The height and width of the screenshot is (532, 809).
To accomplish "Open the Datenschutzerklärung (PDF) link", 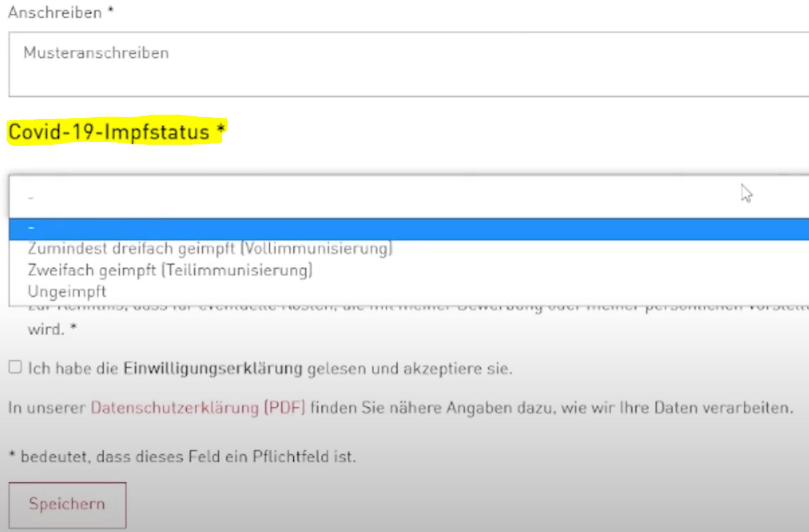I will (198, 408).
